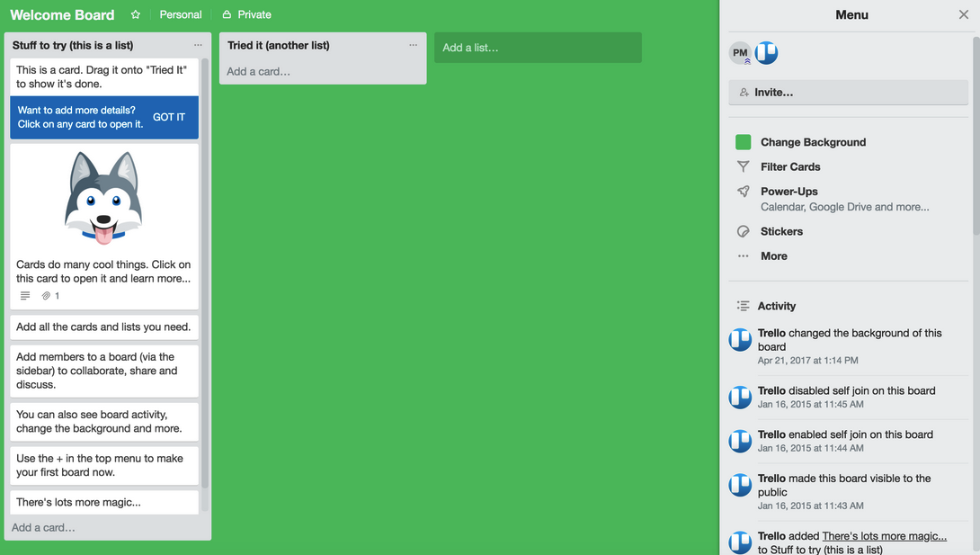The width and height of the screenshot is (980, 555).
Task: Open the husky dog card image
Action: [x=103, y=198]
